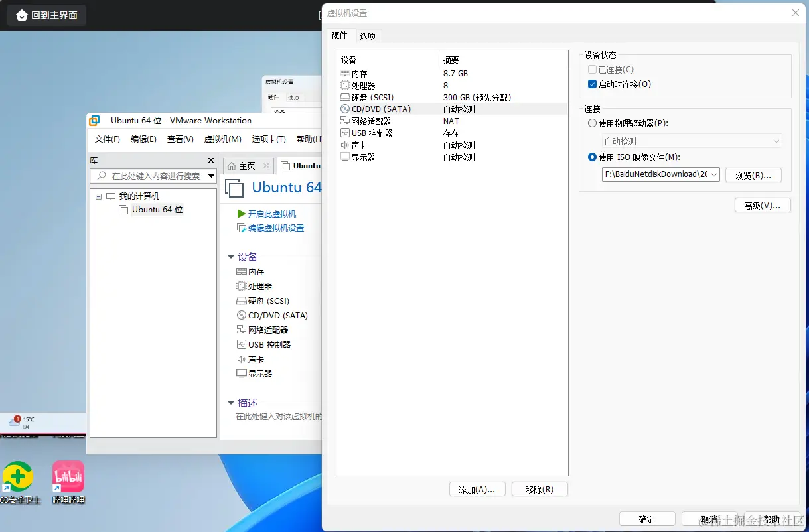Uncheck 启动时连接 in device status
The width and height of the screenshot is (809, 532).
[x=591, y=83]
